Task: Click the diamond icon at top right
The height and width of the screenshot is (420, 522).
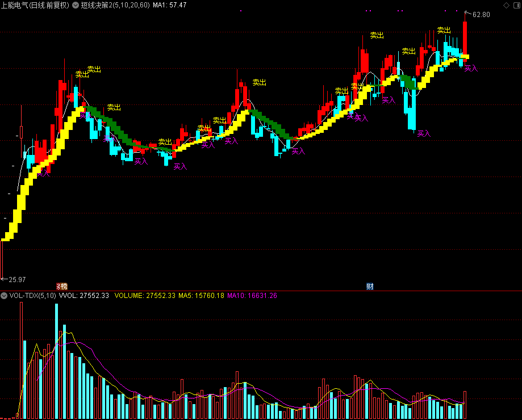Action: (x=506, y=5)
